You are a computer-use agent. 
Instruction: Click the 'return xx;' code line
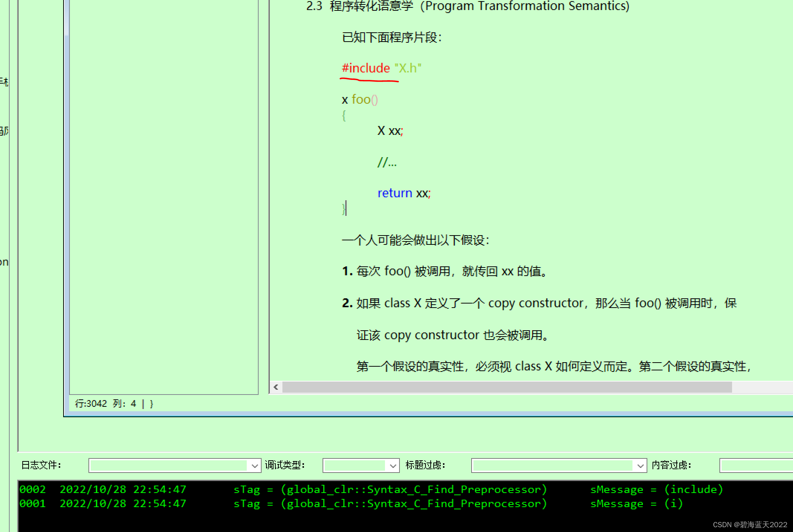click(404, 193)
